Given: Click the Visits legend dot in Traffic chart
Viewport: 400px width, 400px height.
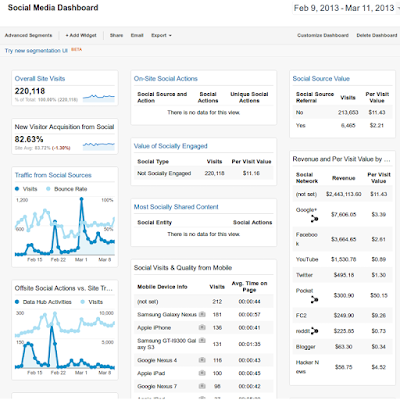Looking at the screenshot, I should click(17, 189).
